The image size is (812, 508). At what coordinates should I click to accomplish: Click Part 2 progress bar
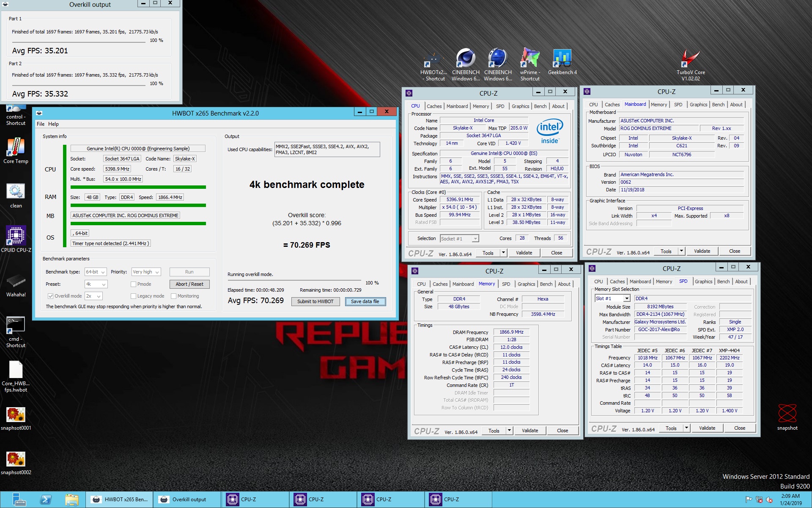pyautogui.click(x=79, y=86)
